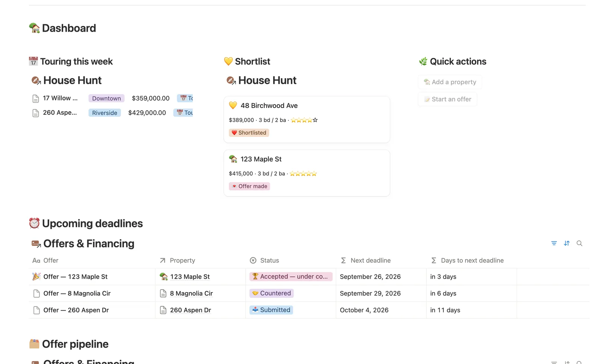The width and height of the screenshot is (602, 364).
Task: Click the folder icon beside Offer pipeline
Action: coord(34,344)
